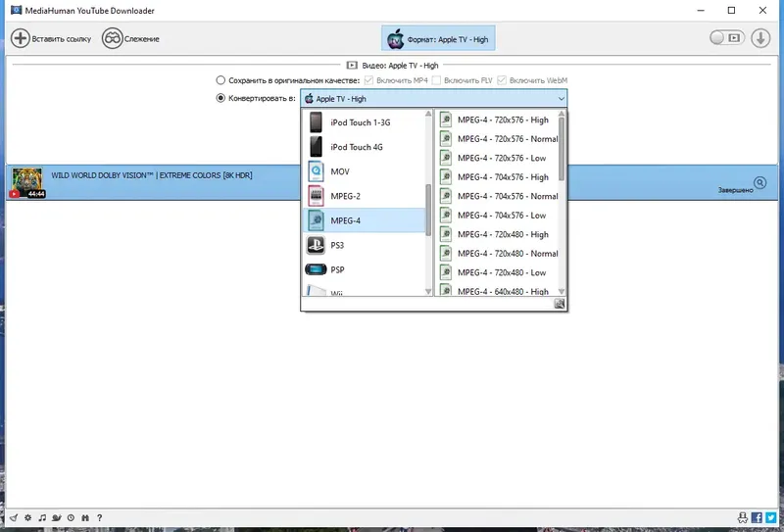Choose PS3 in the format list
The width and height of the screenshot is (784, 532).
(x=364, y=245)
